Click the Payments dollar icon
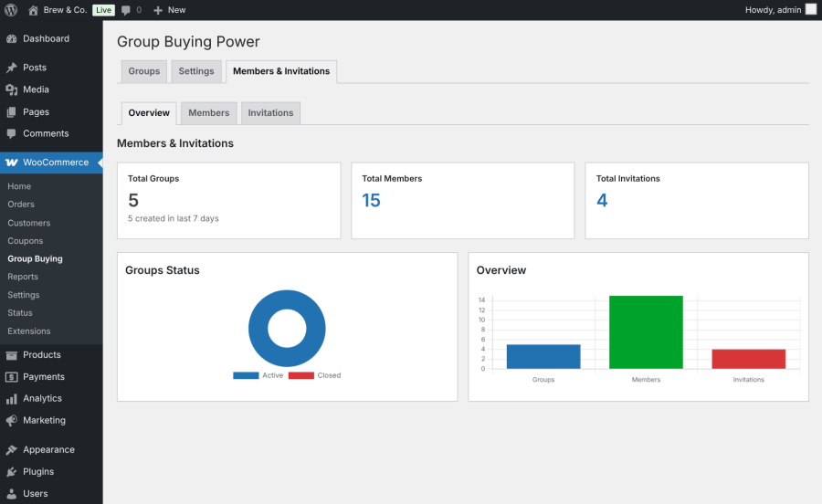The width and height of the screenshot is (822, 504). pos(12,377)
